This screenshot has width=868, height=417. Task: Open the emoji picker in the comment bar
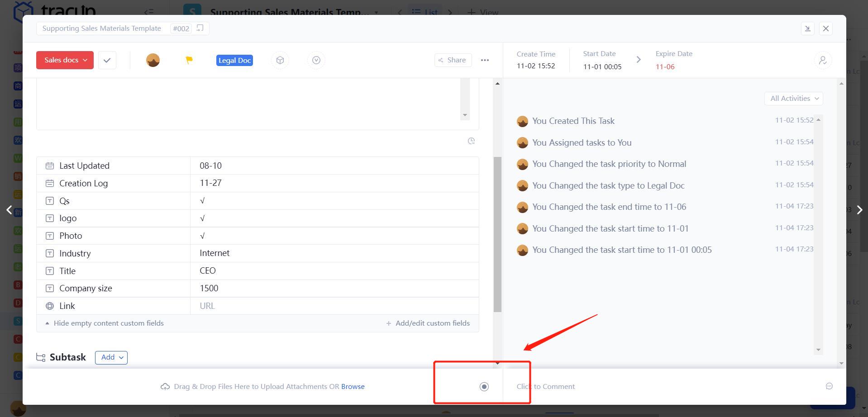click(829, 386)
